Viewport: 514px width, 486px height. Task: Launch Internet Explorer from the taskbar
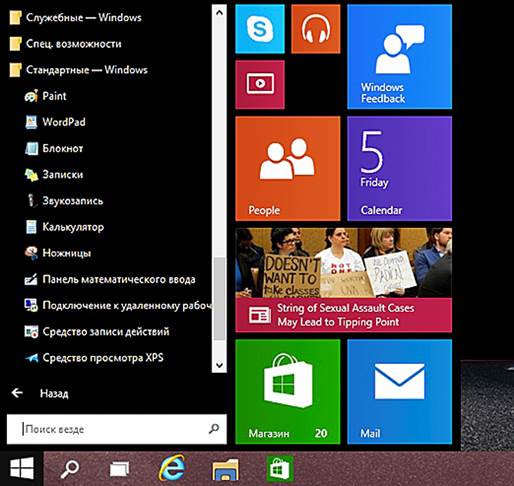[172, 468]
